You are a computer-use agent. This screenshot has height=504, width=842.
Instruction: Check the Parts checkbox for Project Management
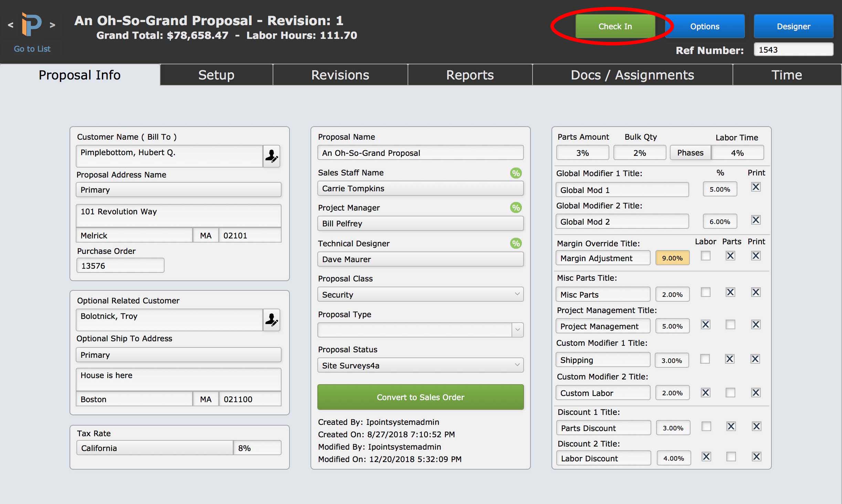point(731,324)
